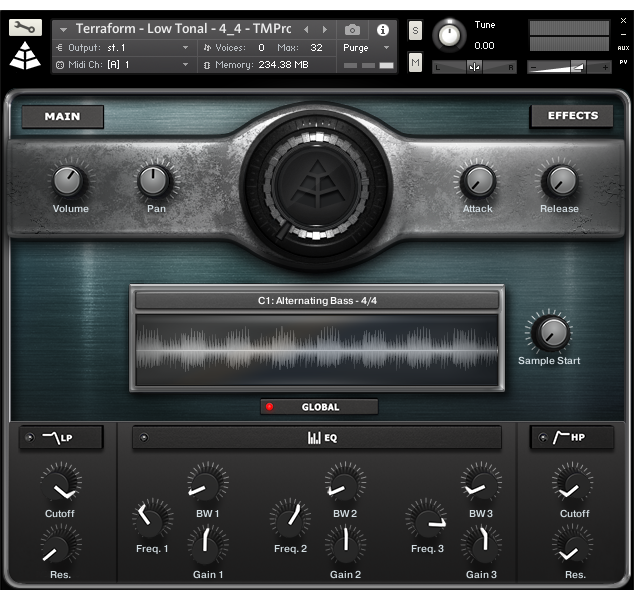The width and height of the screenshot is (635, 600).
Task: Open the instrument info icon
Action: click(x=383, y=30)
